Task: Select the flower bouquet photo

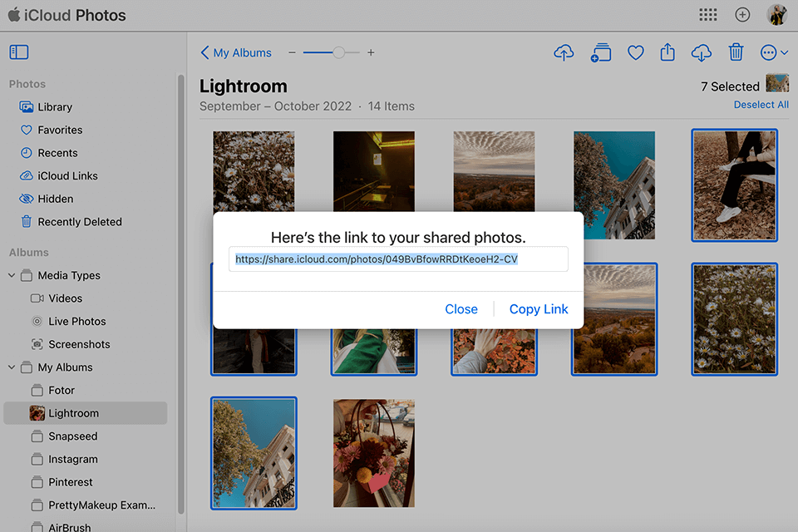Action: [374, 453]
